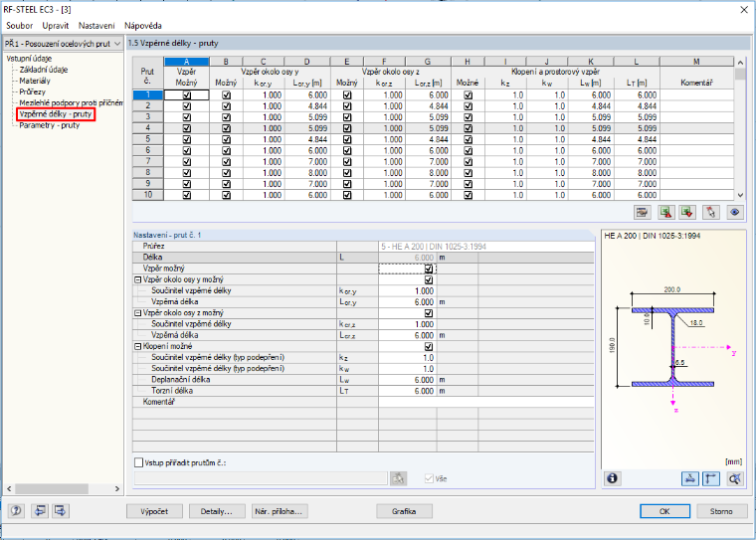
Task: Click column M Komentář header
Action: 696,62
